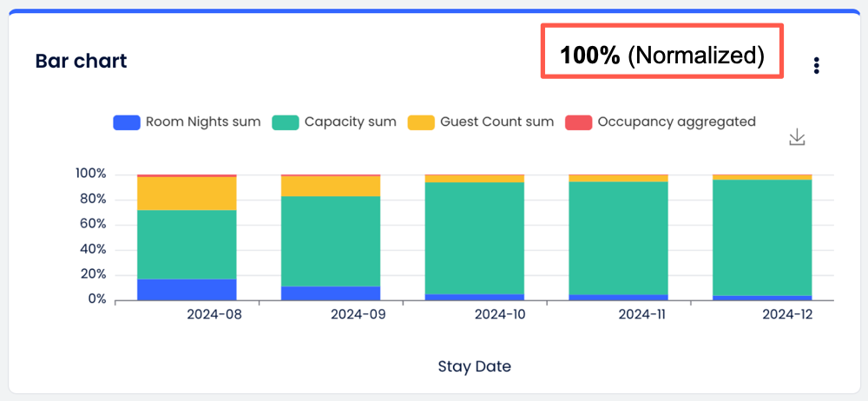The image size is (868, 401).
Task: Open the three-dot chart options menu
Action: click(x=816, y=66)
